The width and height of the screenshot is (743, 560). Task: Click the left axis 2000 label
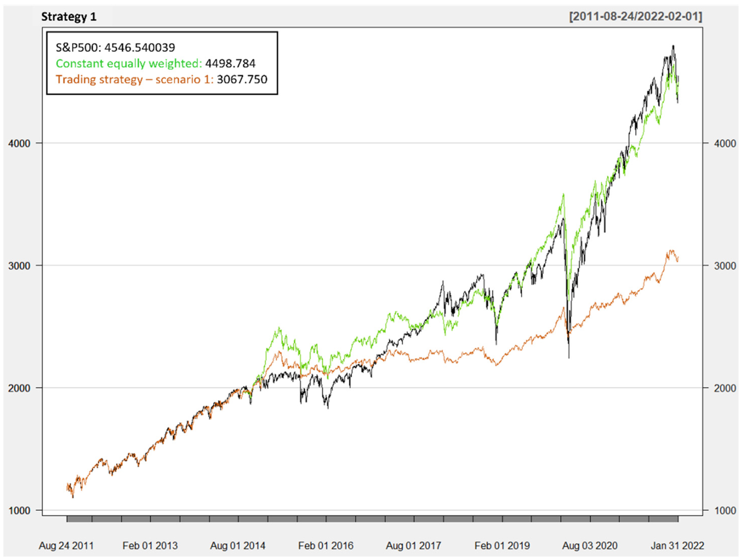[x=19, y=388]
